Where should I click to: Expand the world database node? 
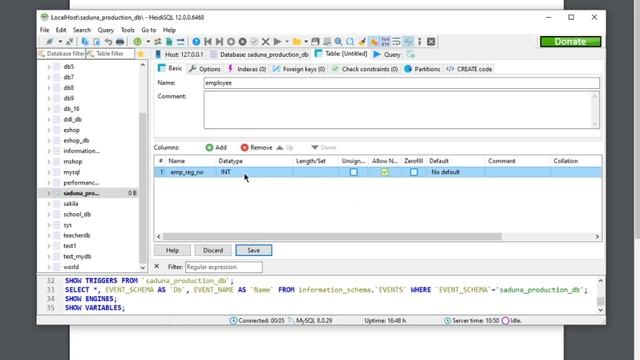point(49,267)
